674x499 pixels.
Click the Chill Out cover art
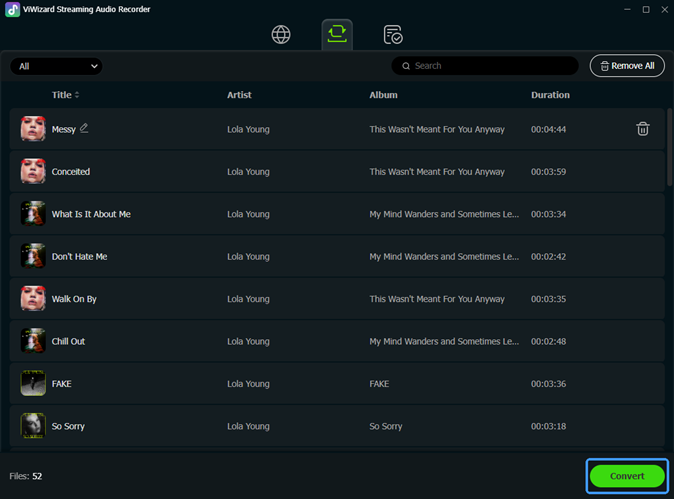click(x=33, y=341)
